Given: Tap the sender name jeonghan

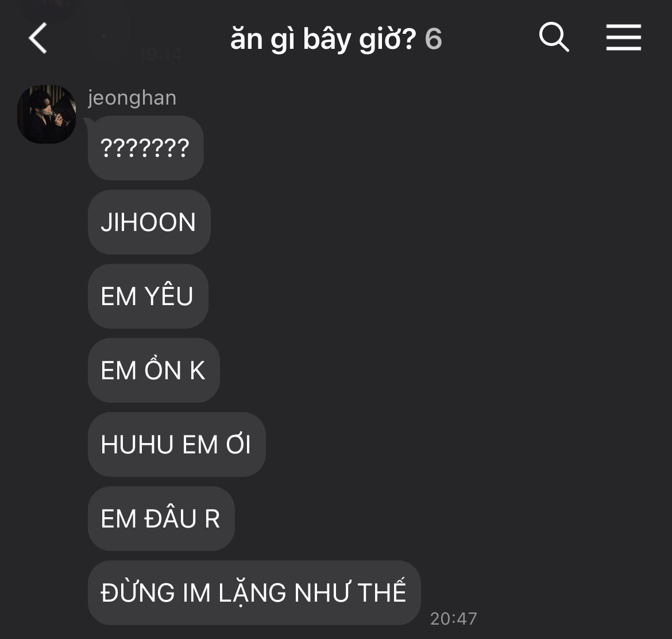Looking at the screenshot, I should (x=132, y=98).
